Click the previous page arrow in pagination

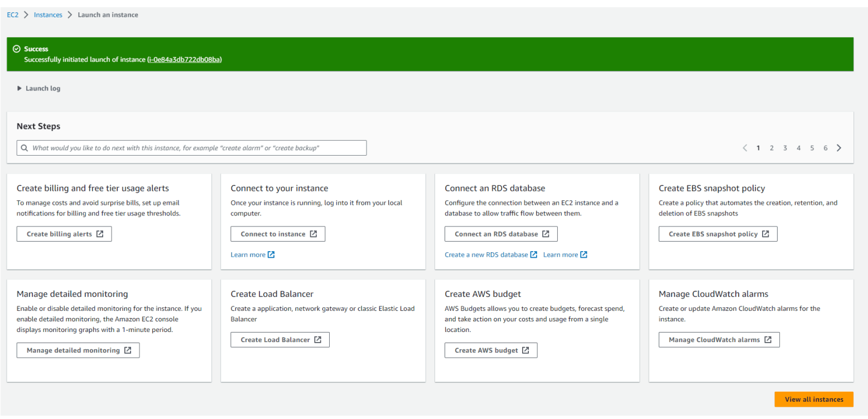pos(745,148)
